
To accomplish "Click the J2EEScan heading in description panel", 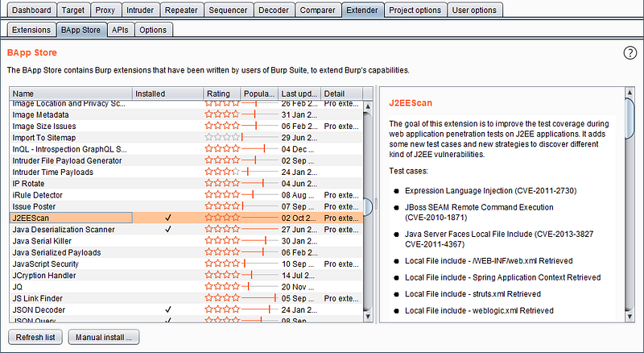I will point(411,103).
